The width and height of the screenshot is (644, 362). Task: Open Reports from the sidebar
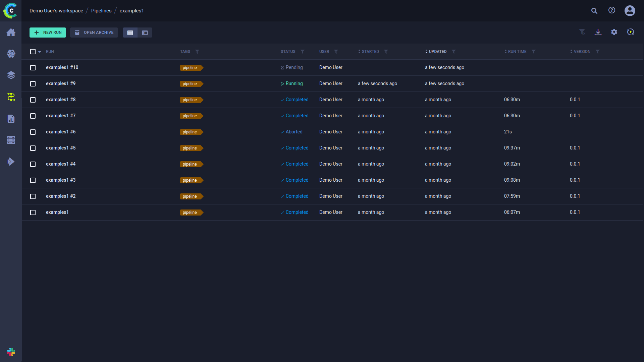click(x=11, y=119)
